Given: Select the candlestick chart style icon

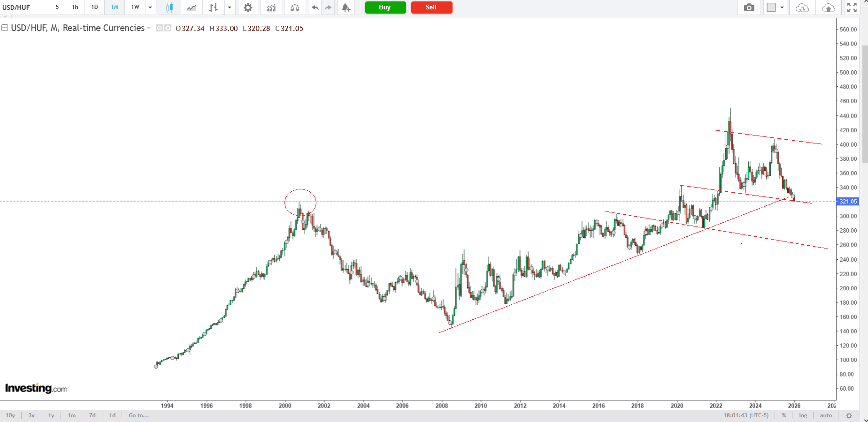Looking at the screenshot, I should [169, 8].
